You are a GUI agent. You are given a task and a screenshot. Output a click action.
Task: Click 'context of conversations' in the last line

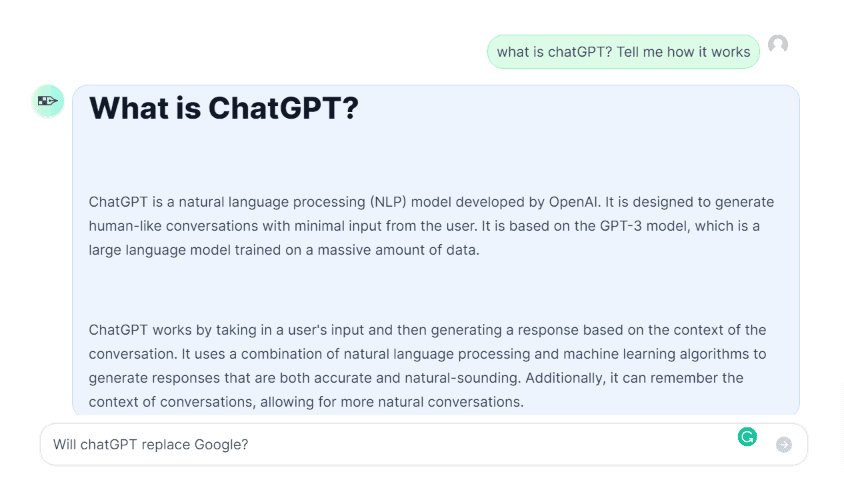click(172, 402)
